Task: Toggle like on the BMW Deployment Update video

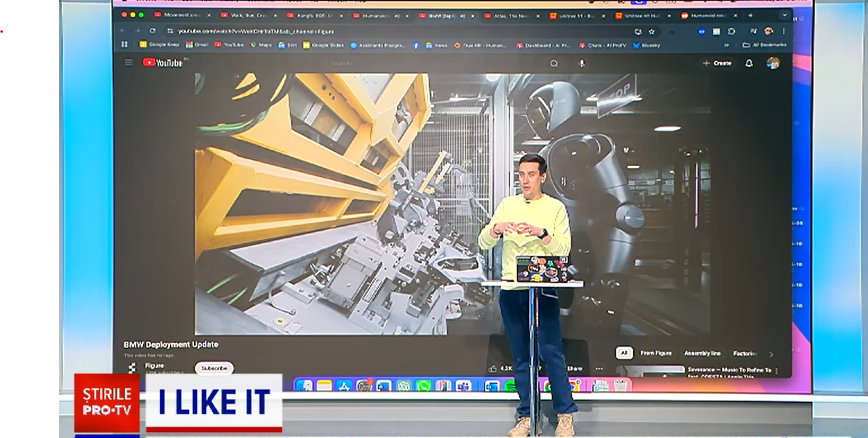Action: point(493,368)
